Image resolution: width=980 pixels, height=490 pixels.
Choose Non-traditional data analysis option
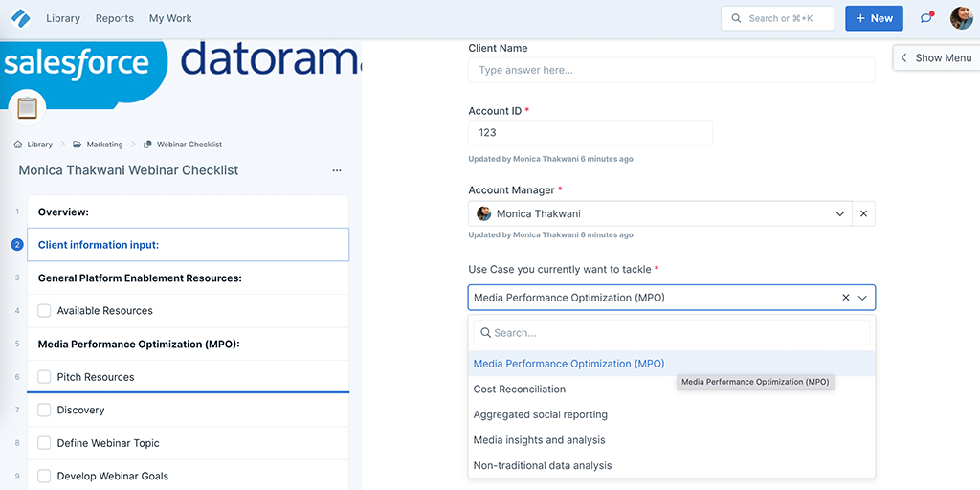tap(671, 466)
